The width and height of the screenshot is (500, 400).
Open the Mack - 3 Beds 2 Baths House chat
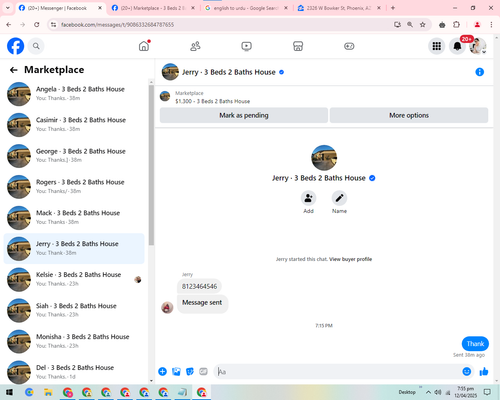pyautogui.click(x=74, y=218)
